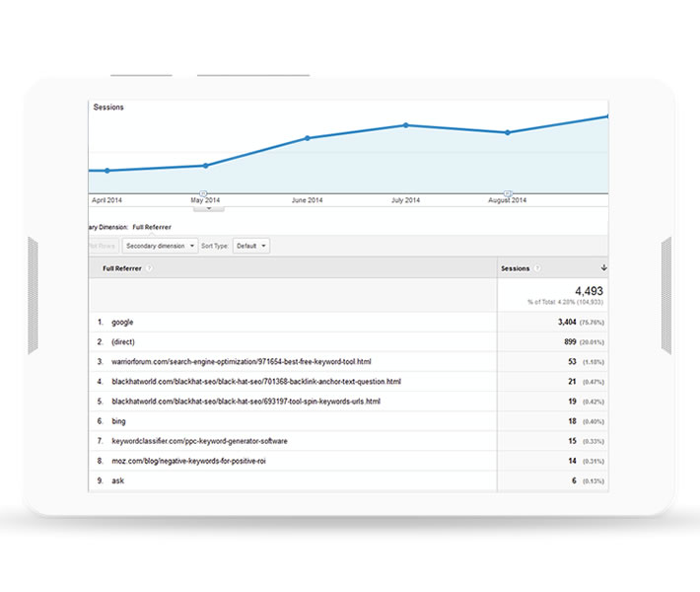Screen dimensions: 700x592
Task: Click the Sessions sort descending arrow
Action: pos(603,268)
